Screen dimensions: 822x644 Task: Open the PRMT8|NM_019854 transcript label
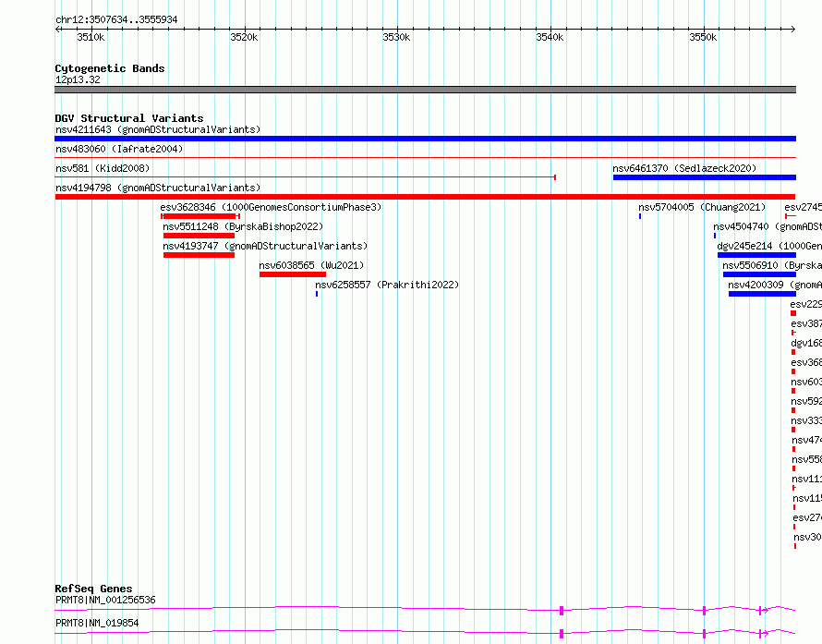(97, 623)
